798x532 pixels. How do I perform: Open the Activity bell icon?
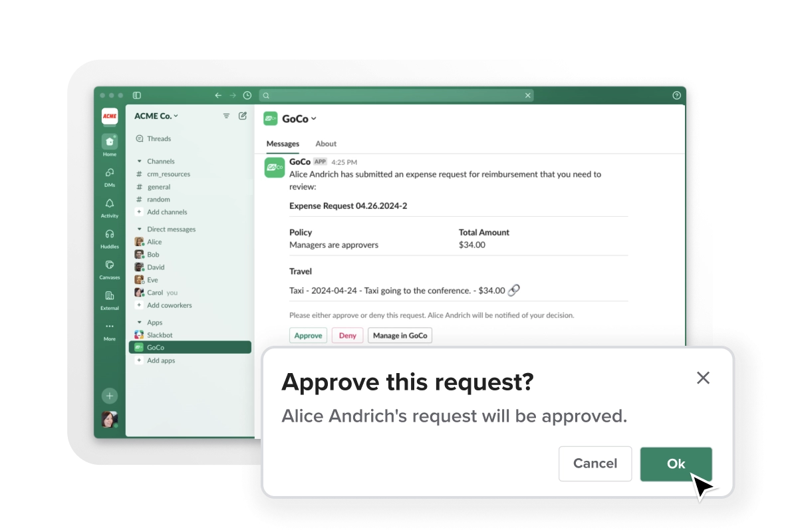click(110, 203)
